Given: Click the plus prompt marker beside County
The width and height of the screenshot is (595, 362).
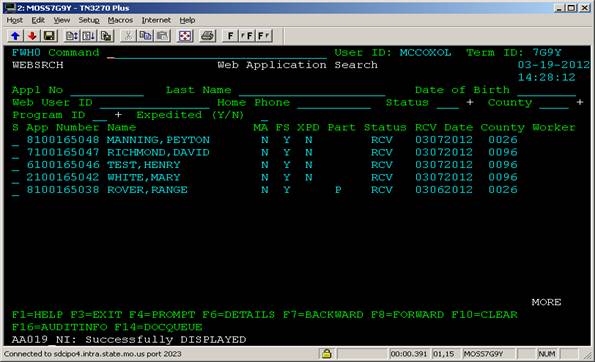Looking at the screenshot, I should coord(580,102).
